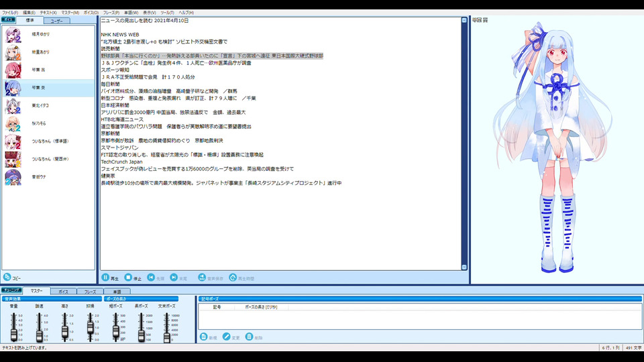Open the 単語(W) menu
This screenshot has height=362, width=644.
tap(131, 13)
